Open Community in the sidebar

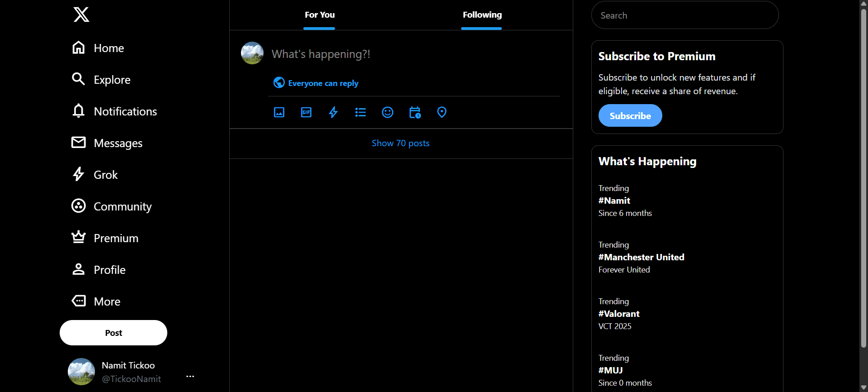point(112,206)
